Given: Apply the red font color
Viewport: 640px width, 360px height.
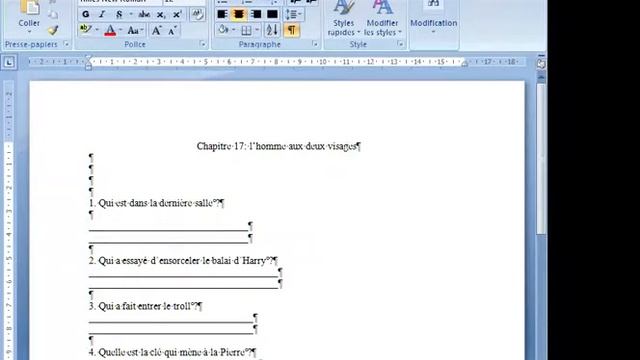Looking at the screenshot, I should (110, 31).
